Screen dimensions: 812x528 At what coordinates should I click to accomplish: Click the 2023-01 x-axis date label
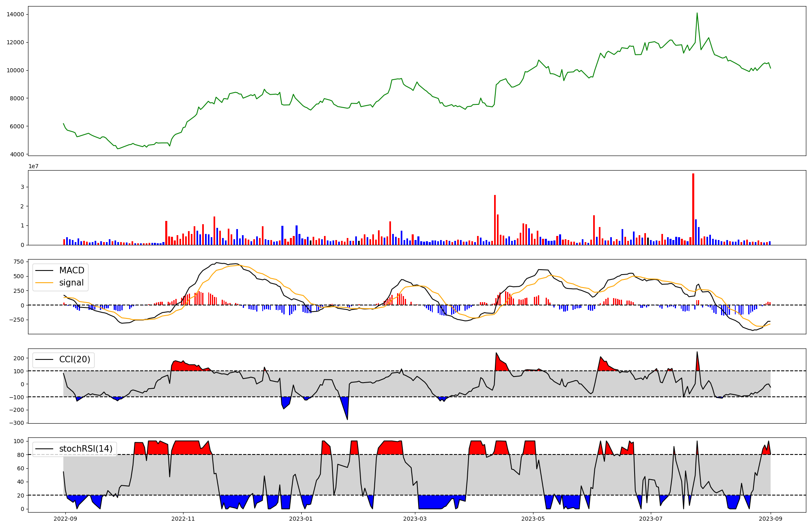pyautogui.click(x=301, y=519)
